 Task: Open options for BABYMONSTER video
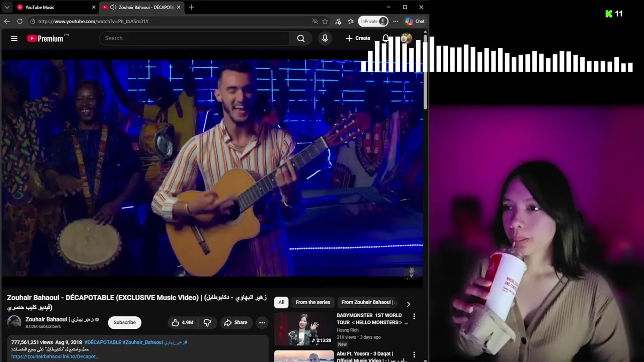(x=414, y=316)
